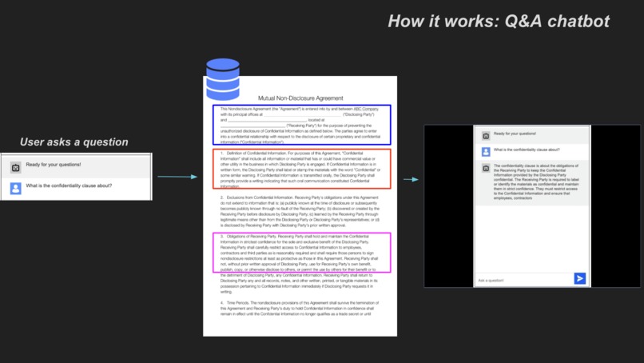
Task: Click the intro paragraph 'This Nondisclosure Agreement'
Action: pos(301,125)
